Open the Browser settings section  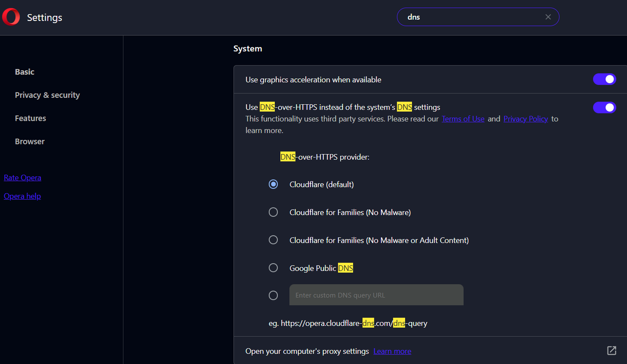click(30, 141)
